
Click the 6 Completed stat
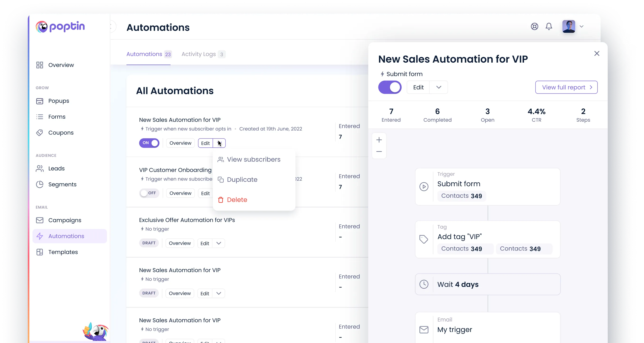[437, 115]
